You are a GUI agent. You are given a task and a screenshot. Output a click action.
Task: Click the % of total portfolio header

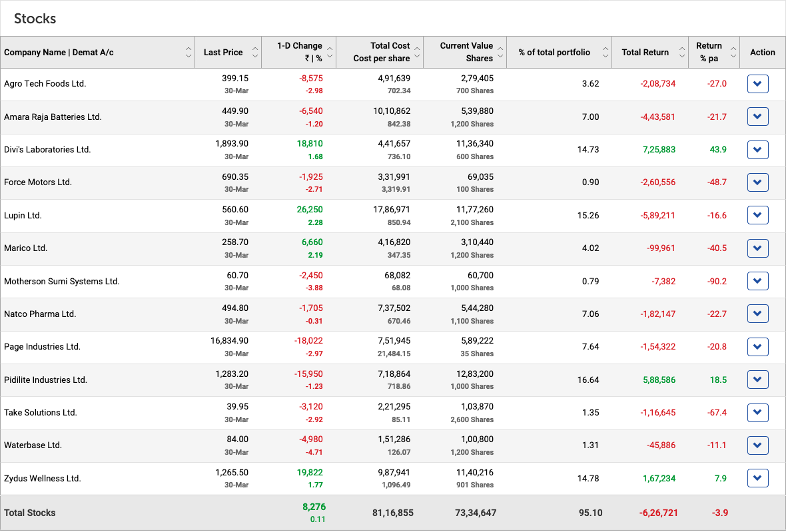pyautogui.click(x=554, y=52)
